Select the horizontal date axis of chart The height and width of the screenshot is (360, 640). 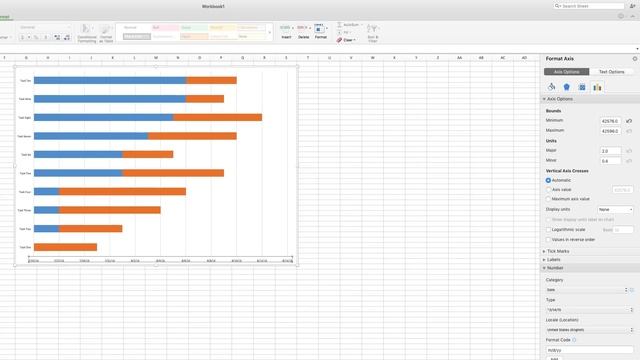160,260
